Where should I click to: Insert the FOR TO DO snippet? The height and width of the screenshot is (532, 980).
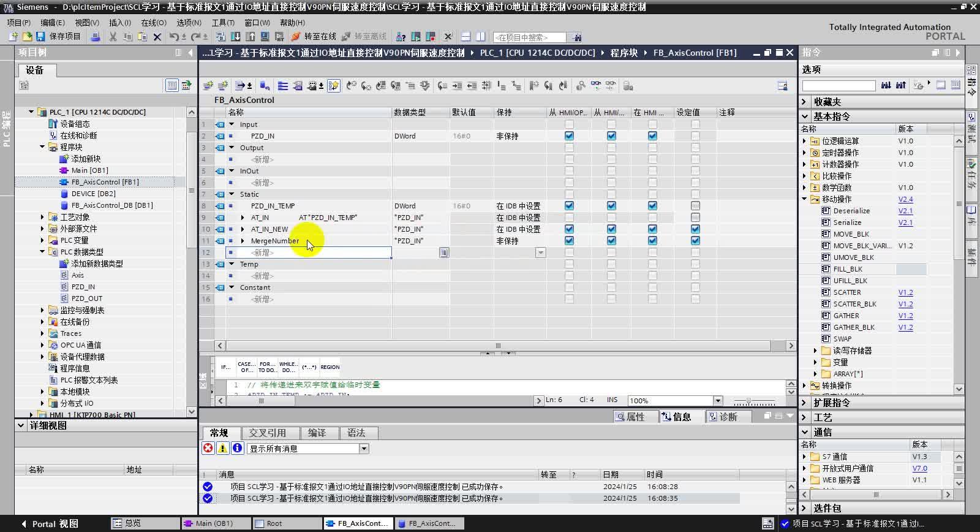coord(267,367)
